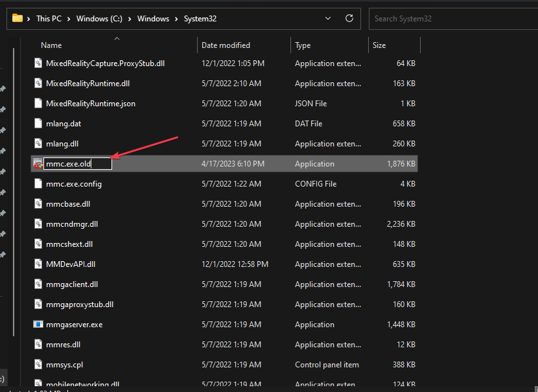Expand the chevron after This PC in address bar
The height and width of the screenshot is (392, 538).
click(69, 19)
